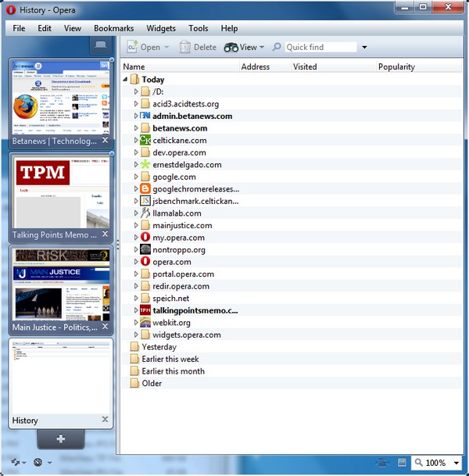This screenshot has width=469, height=476.
Task: Sort by the Name column header
Action: [x=181, y=66]
